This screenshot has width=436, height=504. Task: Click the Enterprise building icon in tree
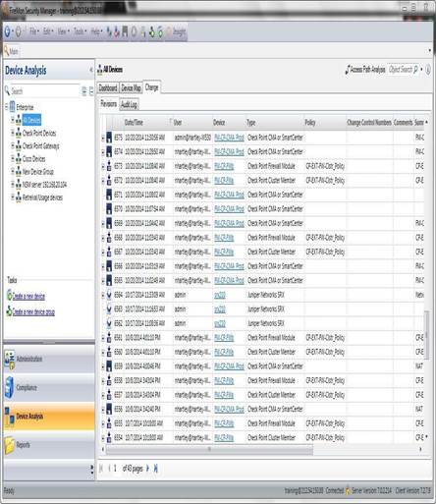(x=12, y=106)
